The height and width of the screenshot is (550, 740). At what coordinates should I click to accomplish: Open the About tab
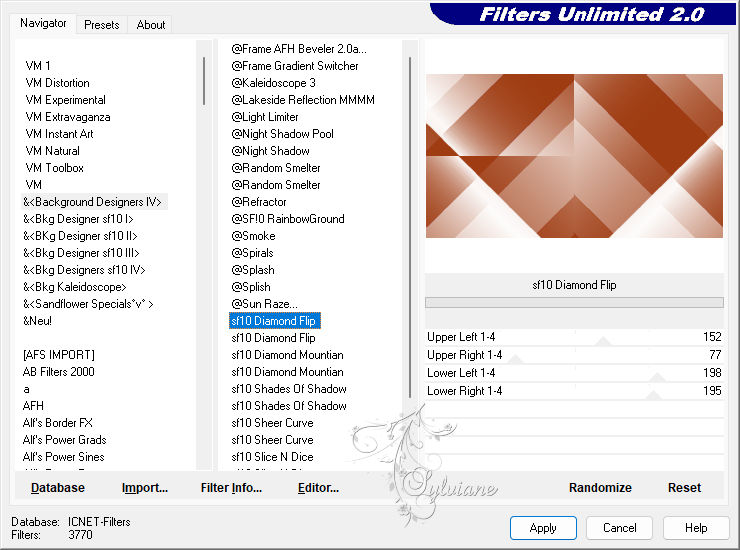pyautogui.click(x=151, y=25)
